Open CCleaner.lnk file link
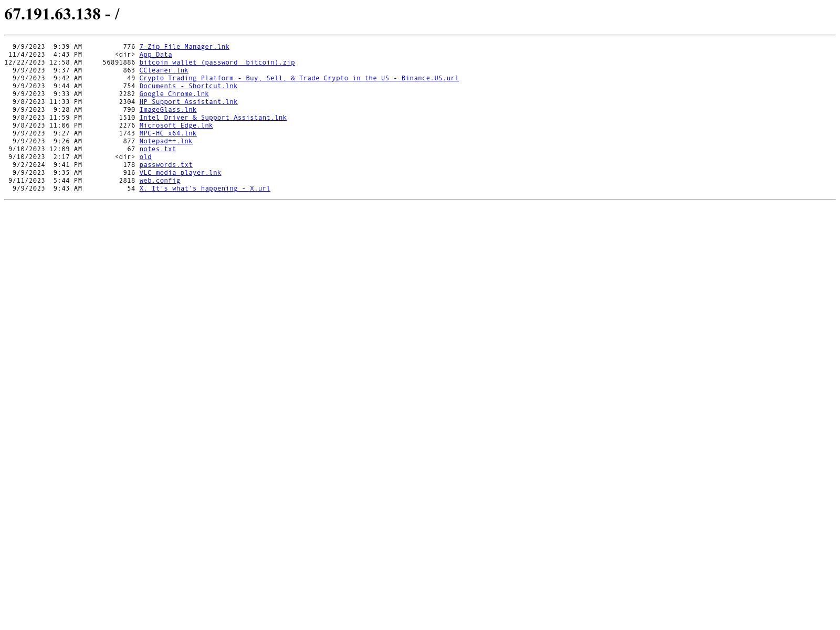840x630 pixels. [x=164, y=70]
